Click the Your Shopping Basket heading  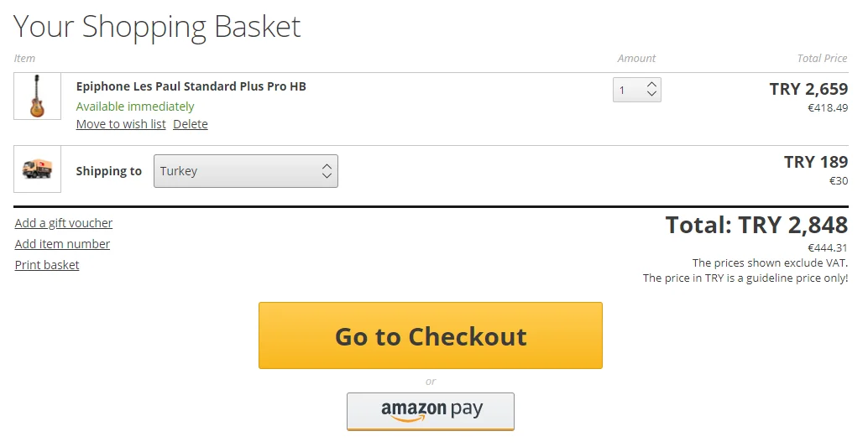pyautogui.click(x=157, y=27)
